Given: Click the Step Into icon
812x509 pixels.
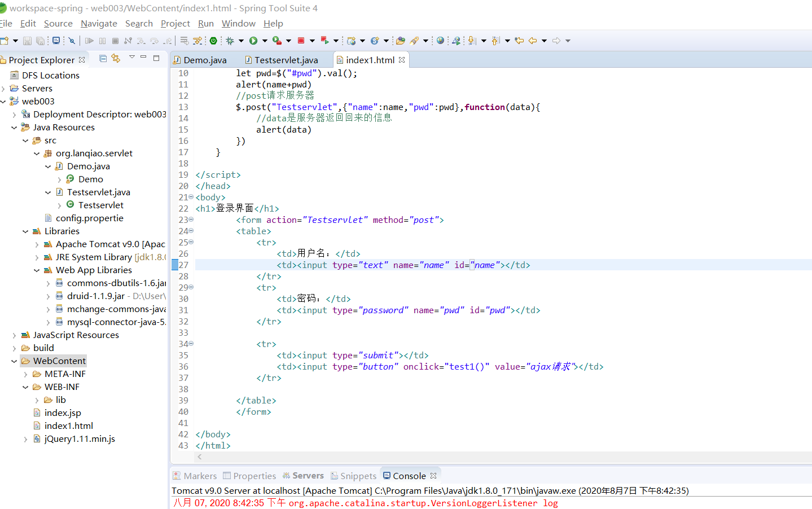Looking at the screenshot, I should click(x=141, y=41).
